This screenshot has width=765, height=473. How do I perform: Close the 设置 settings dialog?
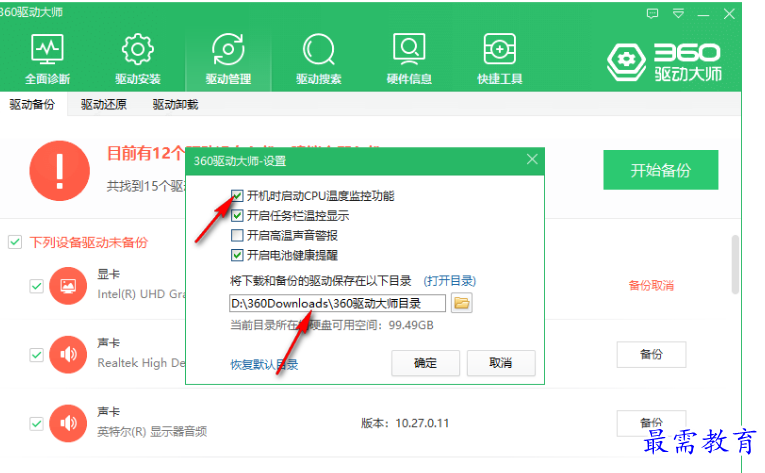point(532,159)
